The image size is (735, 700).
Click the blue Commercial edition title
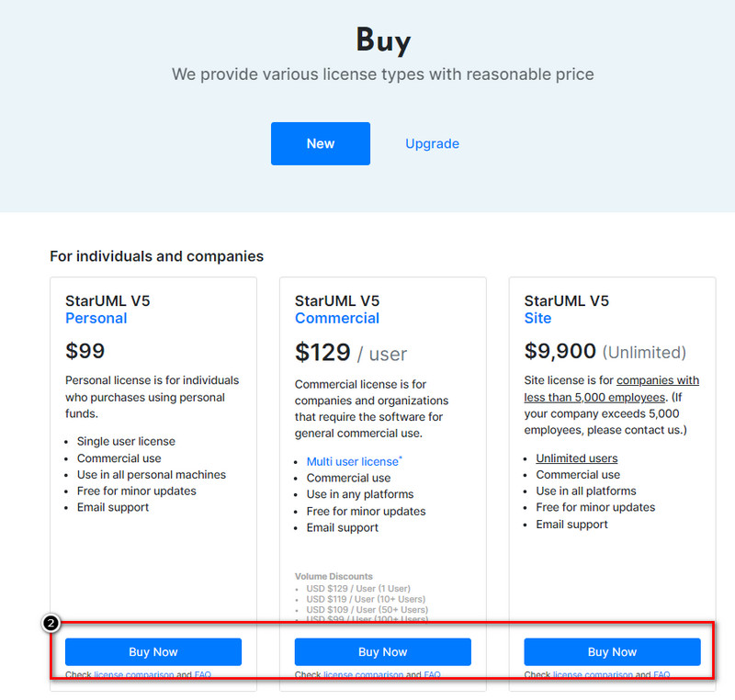(337, 318)
